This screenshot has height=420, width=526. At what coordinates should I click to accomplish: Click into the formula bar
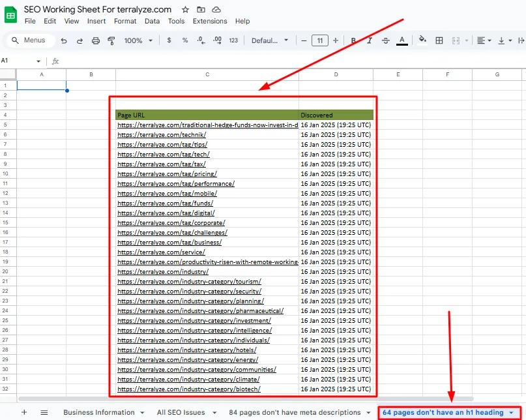292,61
